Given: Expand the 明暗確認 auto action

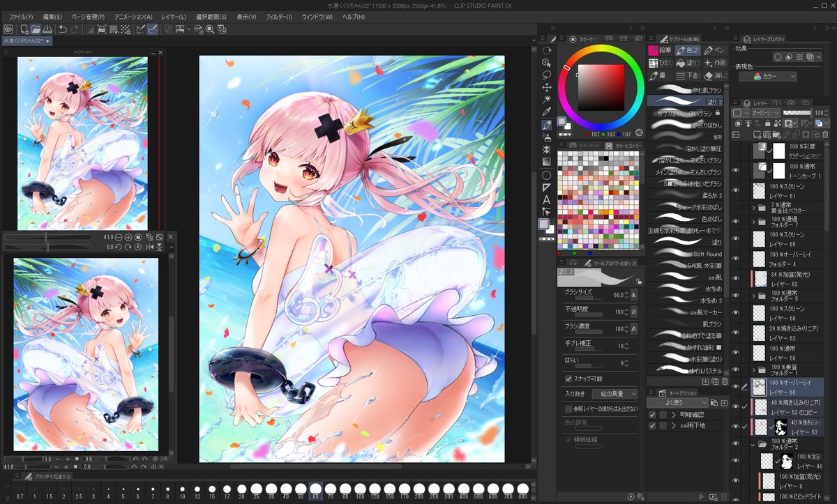Looking at the screenshot, I should coord(674,415).
